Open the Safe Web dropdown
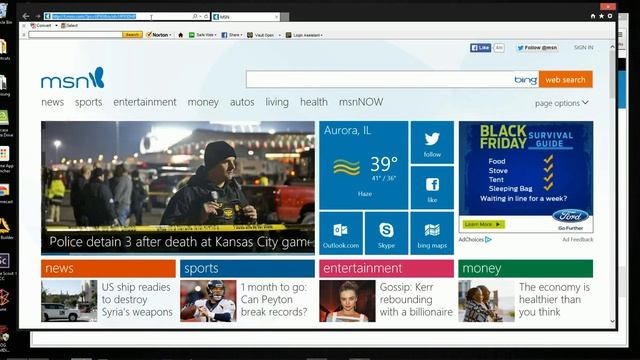The height and width of the screenshot is (360, 640). tap(203, 35)
